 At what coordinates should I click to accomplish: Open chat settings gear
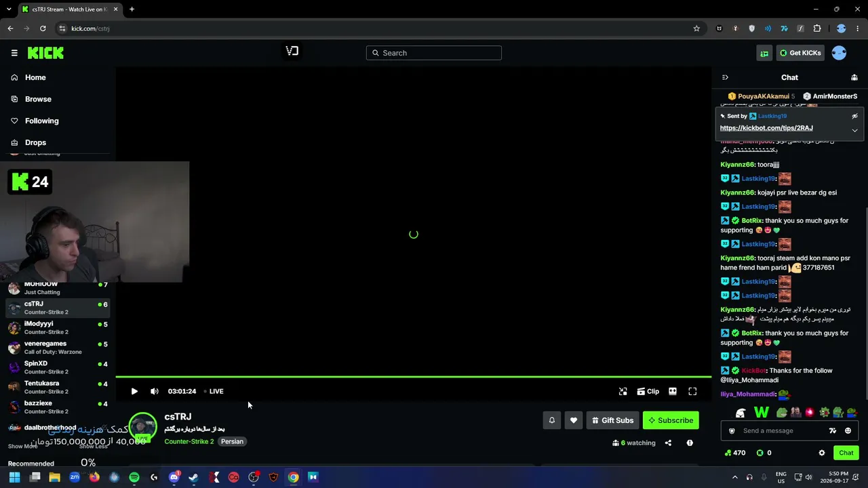tap(822, 453)
